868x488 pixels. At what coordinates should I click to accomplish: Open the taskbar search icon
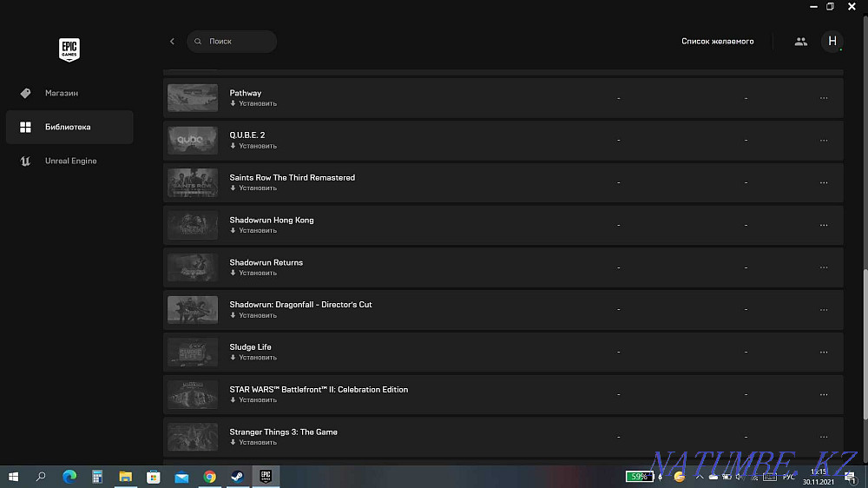pos(41,477)
